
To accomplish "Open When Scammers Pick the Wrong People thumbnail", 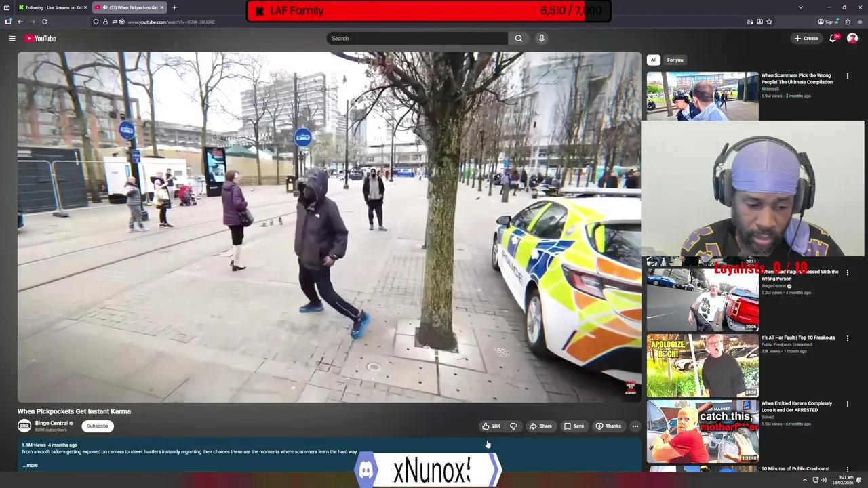I will 703,96.
